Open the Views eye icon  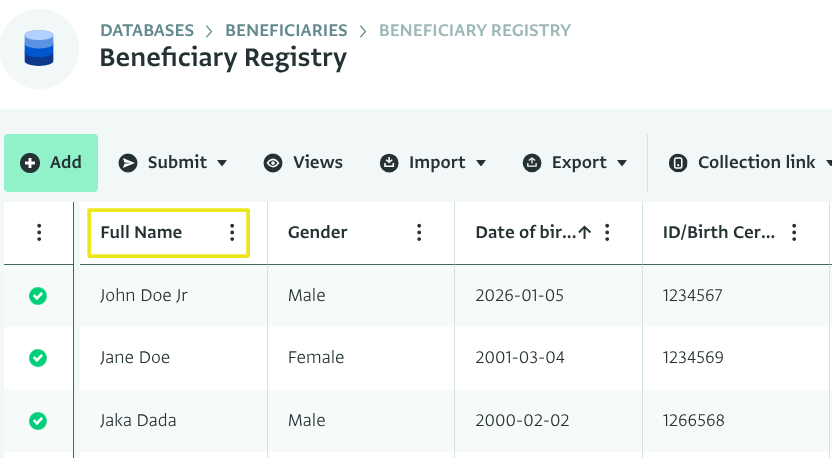273,163
